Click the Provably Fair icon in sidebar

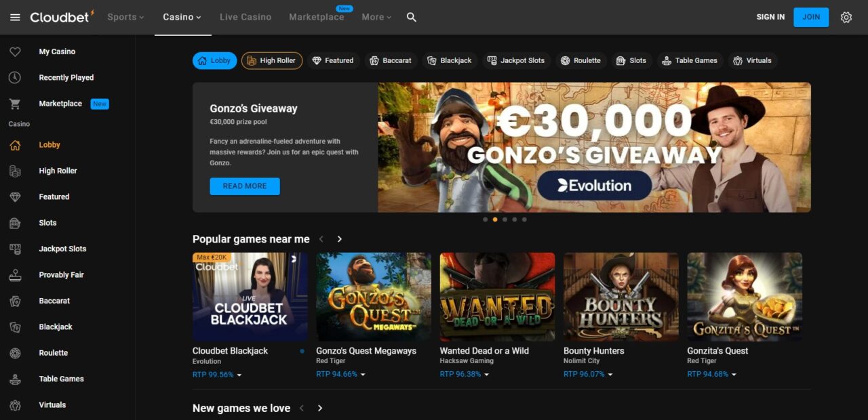click(x=15, y=275)
